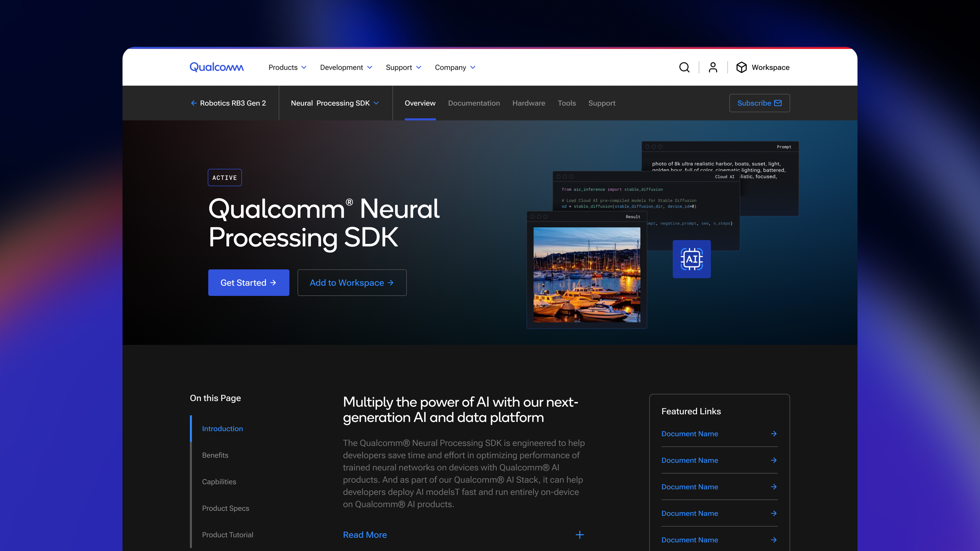Click the harbor result image thumbnail
Screen dimensions: 980x551
586,275
